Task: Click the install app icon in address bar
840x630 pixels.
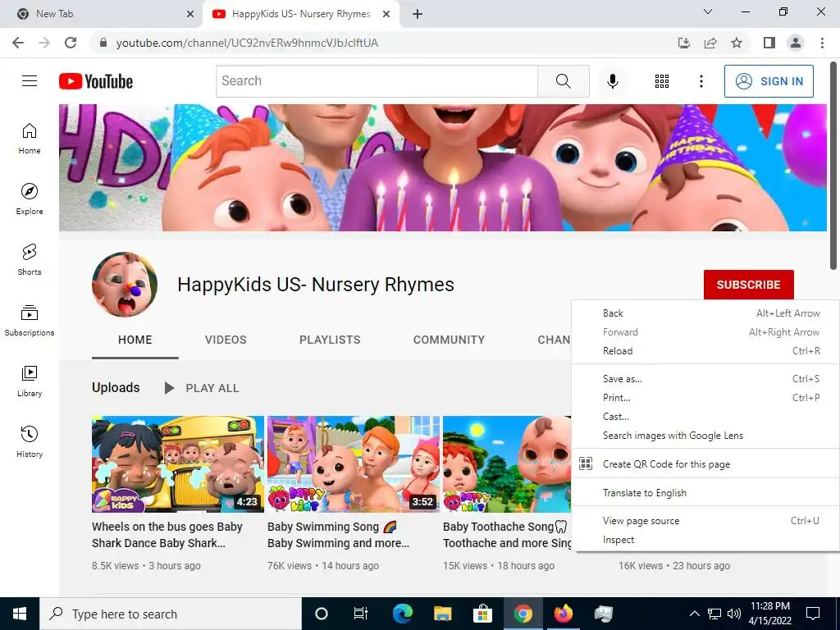Action: tap(684, 43)
